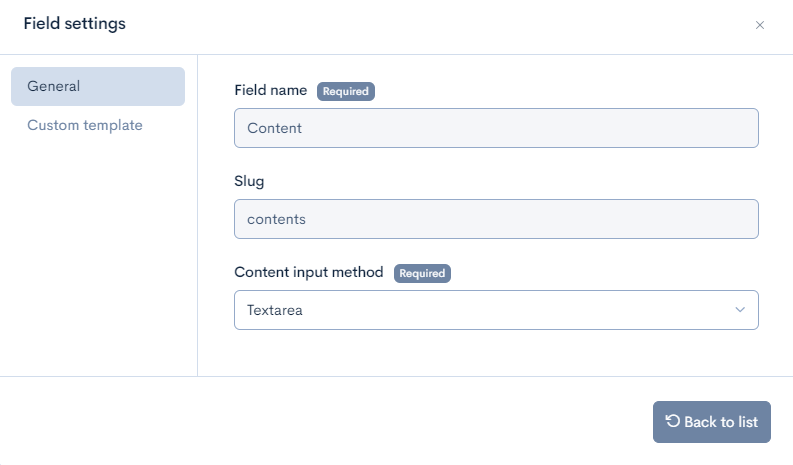Switch to the Custom template tab
793x465 pixels.
[85, 125]
